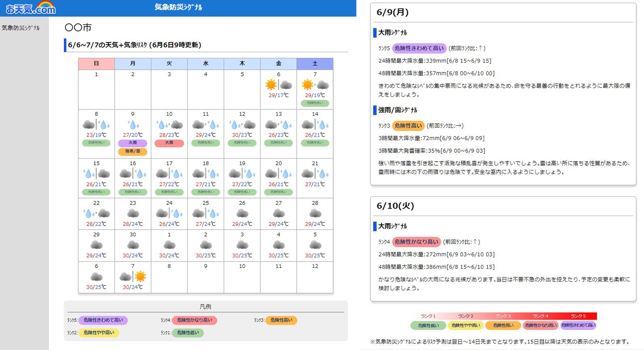
Task: Click the 土 Saturday column header
Action: [x=315, y=64]
